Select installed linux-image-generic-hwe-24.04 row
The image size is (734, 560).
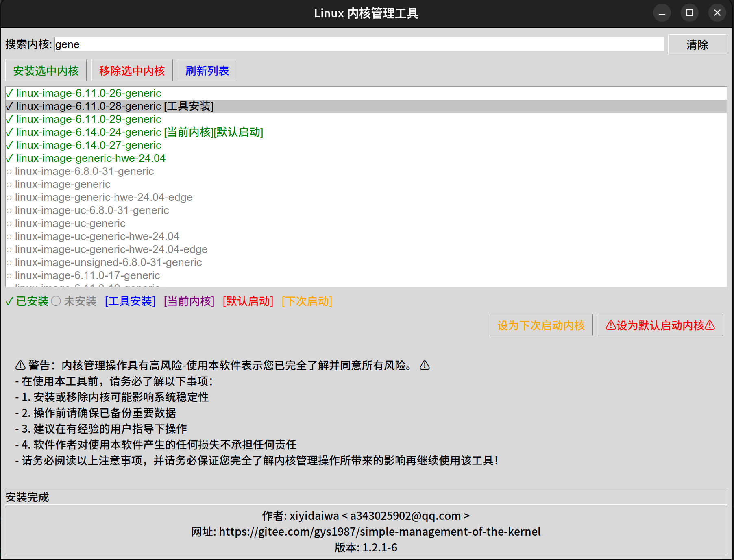pyautogui.click(x=366, y=158)
